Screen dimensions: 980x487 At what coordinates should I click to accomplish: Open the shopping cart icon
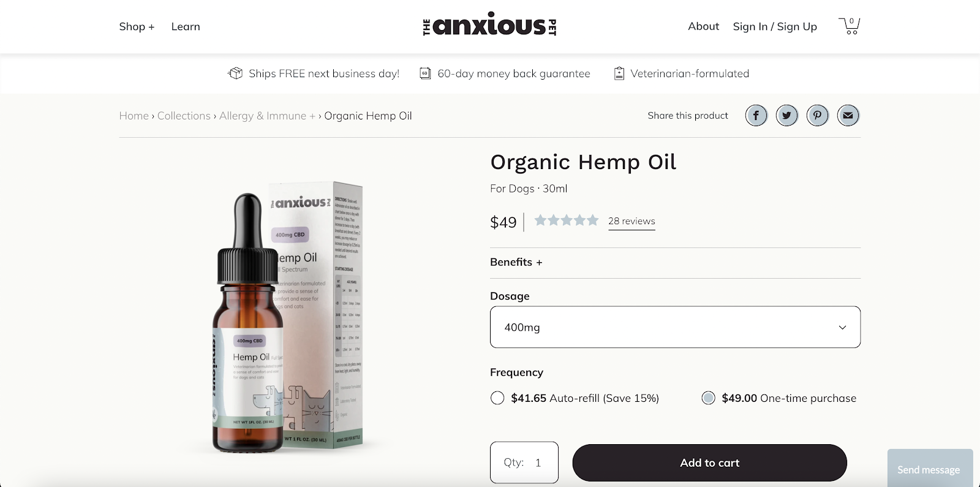pos(850,26)
